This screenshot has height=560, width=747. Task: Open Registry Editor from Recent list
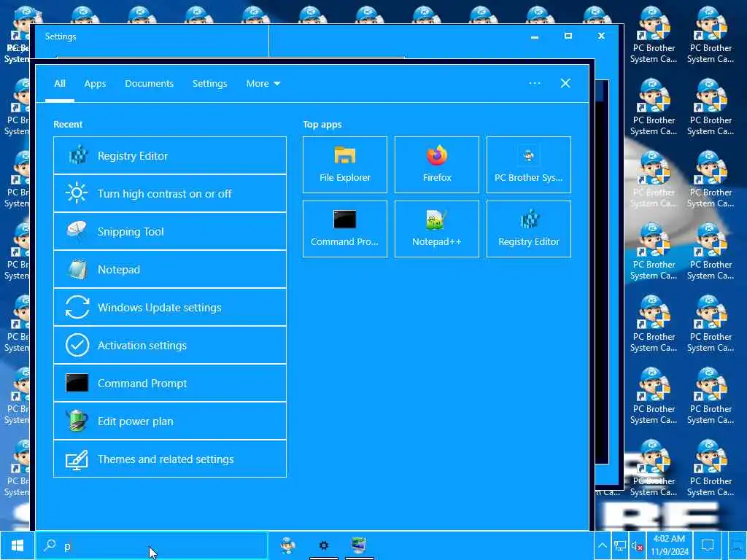169,156
